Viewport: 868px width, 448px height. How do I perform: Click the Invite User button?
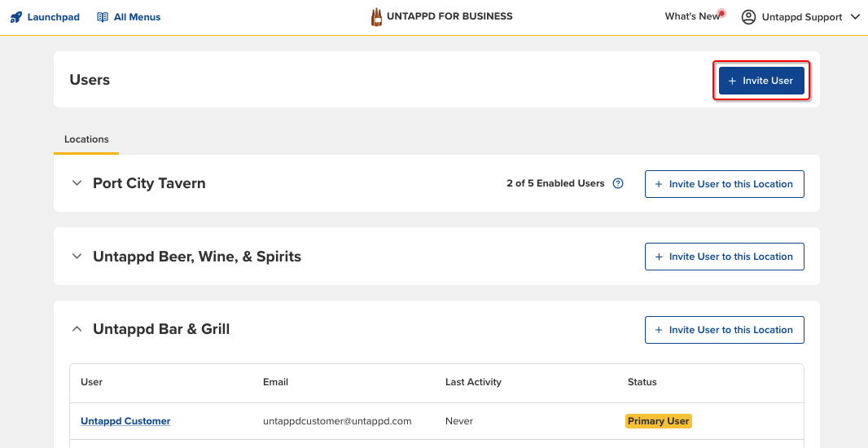tap(761, 81)
